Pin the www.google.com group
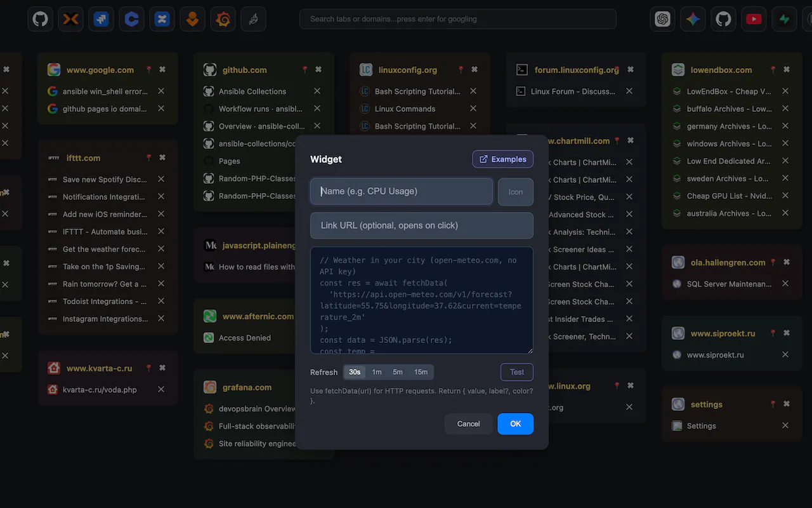812x508 pixels. coord(149,70)
